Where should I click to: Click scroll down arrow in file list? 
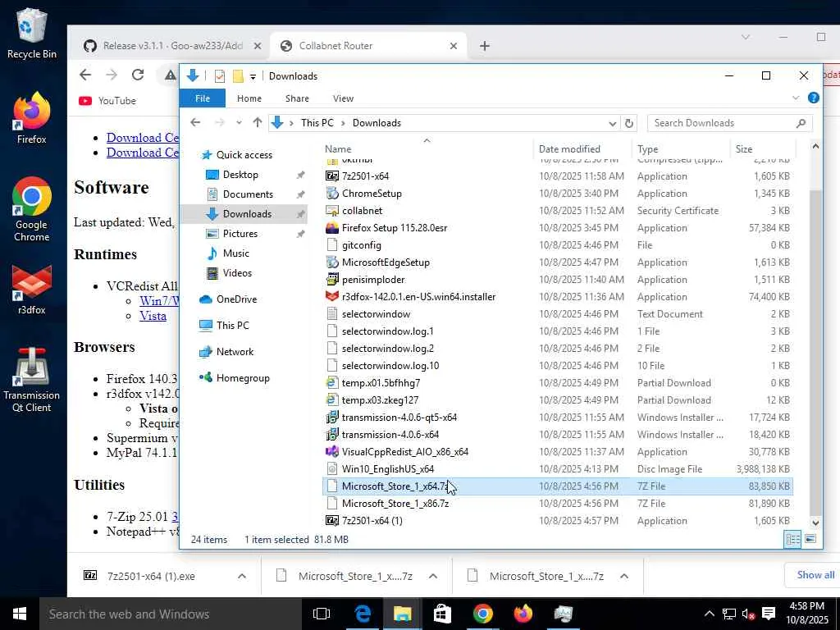pyautogui.click(x=815, y=523)
